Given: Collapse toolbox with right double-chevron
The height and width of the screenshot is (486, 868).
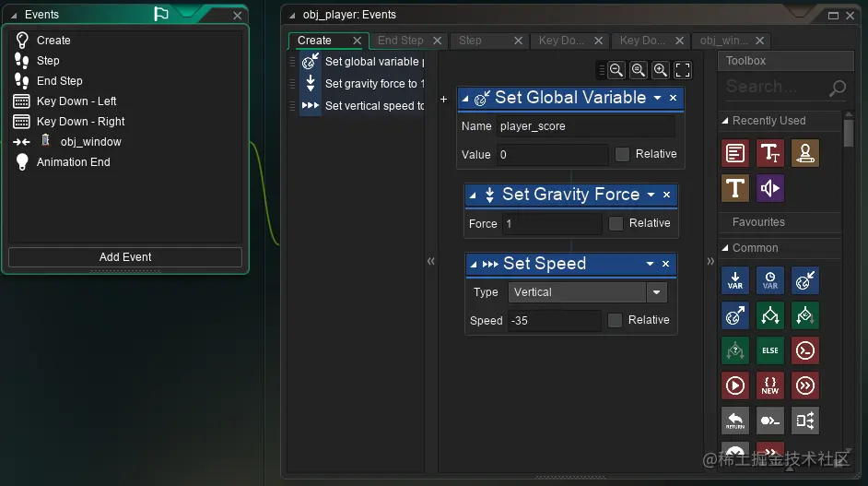Looking at the screenshot, I should point(710,260).
